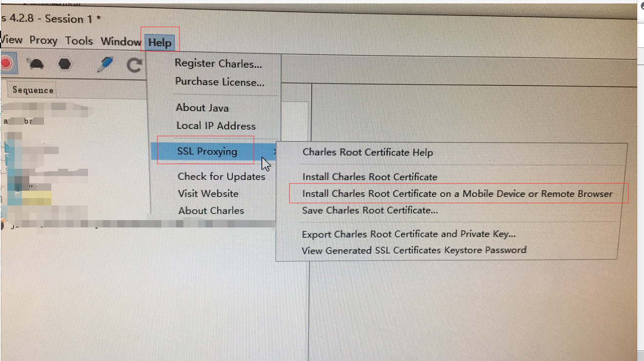Image resolution: width=644 pixels, height=361 pixels.
Task: Click the red record button in toolbar
Action: tap(6, 64)
